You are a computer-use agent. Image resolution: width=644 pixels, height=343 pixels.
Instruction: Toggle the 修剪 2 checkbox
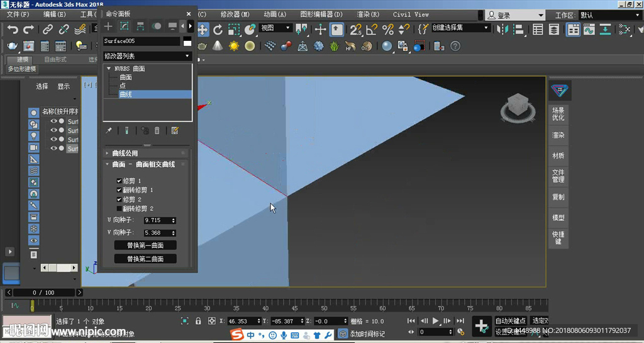119,200
